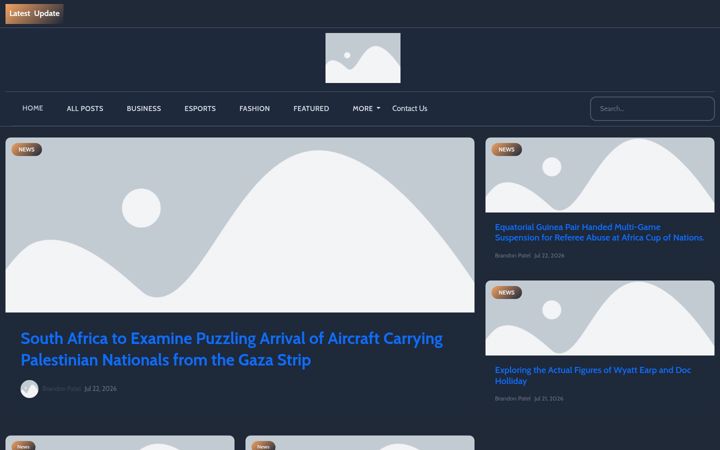Click author avatar beside Brandon Patel
This screenshot has width=720, height=450.
[x=29, y=389]
